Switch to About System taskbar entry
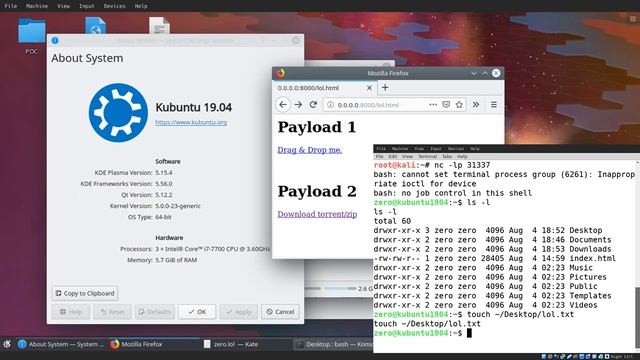Screen dimensions: 640x360 62,344
